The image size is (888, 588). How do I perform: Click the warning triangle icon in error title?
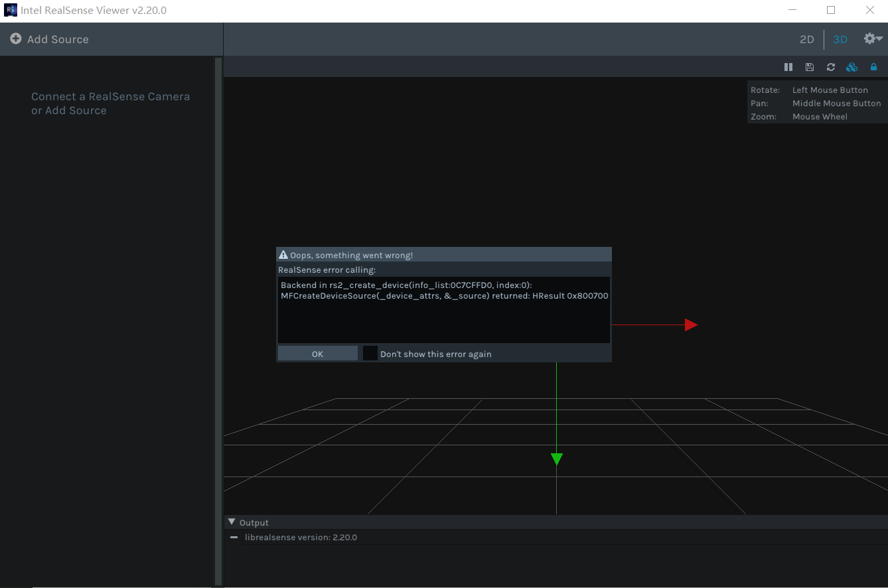click(283, 255)
